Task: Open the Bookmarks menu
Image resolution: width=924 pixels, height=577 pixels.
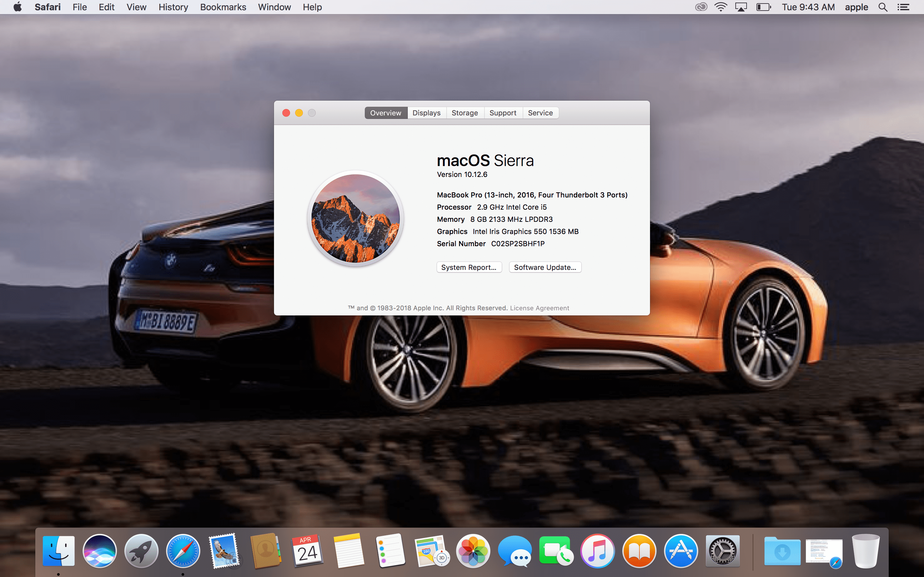Action: tap(223, 7)
